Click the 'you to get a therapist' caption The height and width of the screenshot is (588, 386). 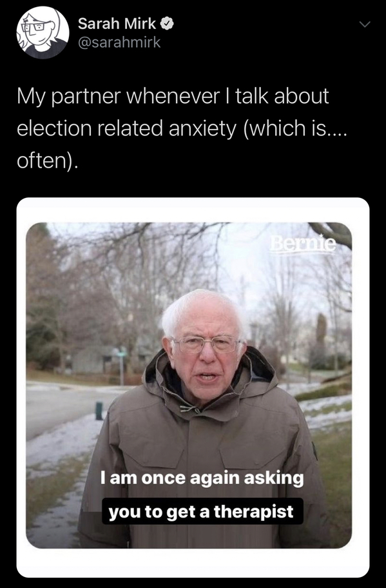pos(202,511)
